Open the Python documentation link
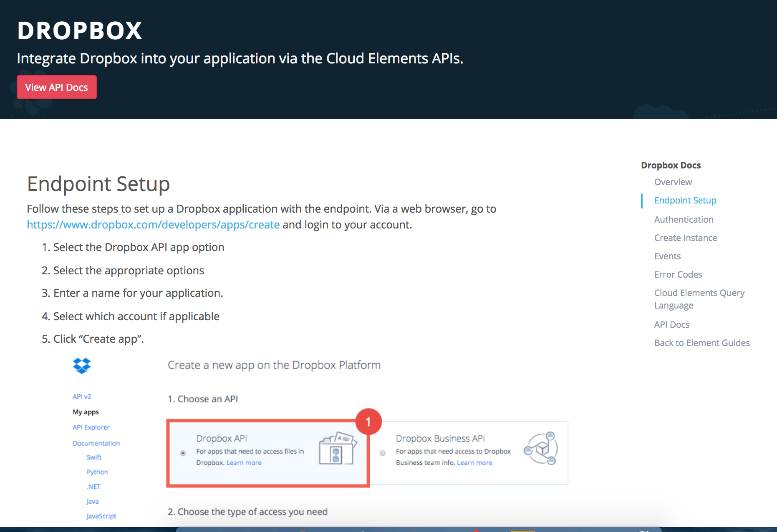Viewport: 777px width, 532px height. point(97,472)
